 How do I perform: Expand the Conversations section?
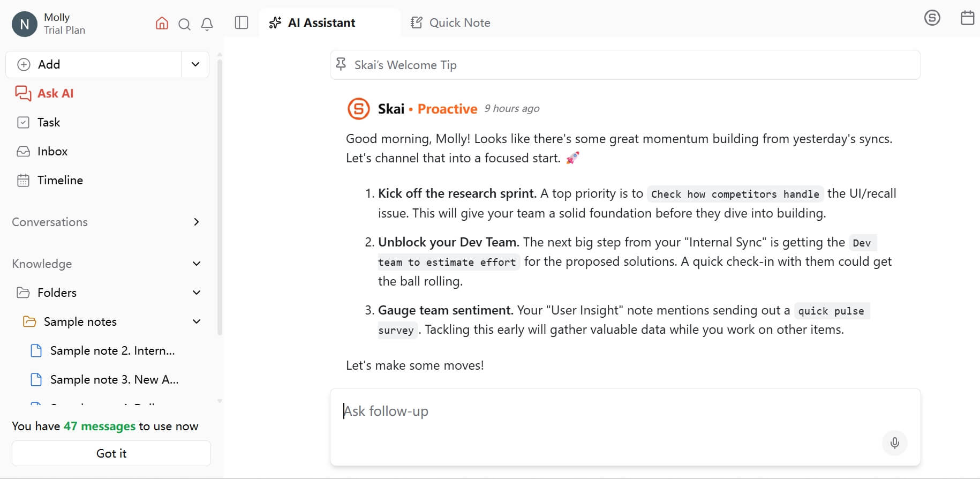pyautogui.click(x=197, y=222)
